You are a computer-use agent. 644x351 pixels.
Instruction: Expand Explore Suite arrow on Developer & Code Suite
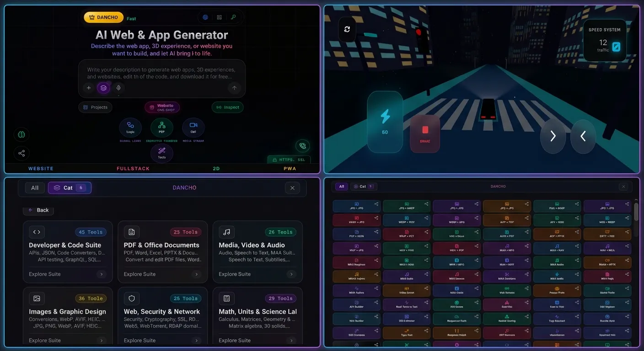102,274
